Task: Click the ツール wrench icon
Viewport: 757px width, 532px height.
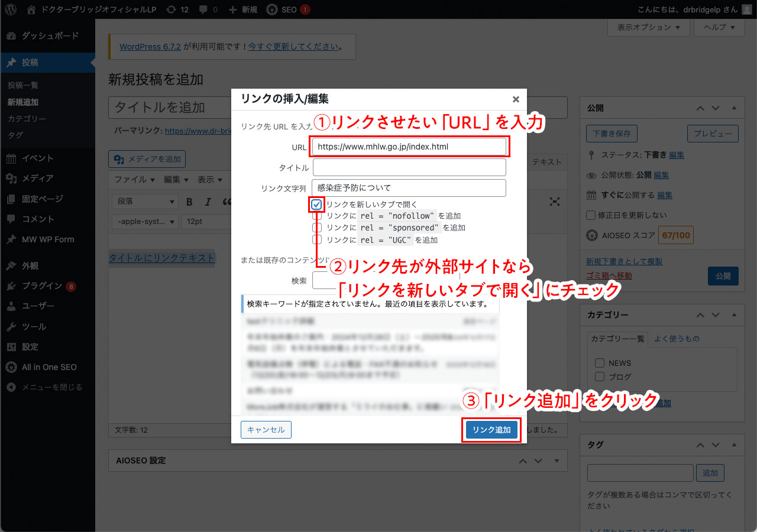Action: coord(11,326)
